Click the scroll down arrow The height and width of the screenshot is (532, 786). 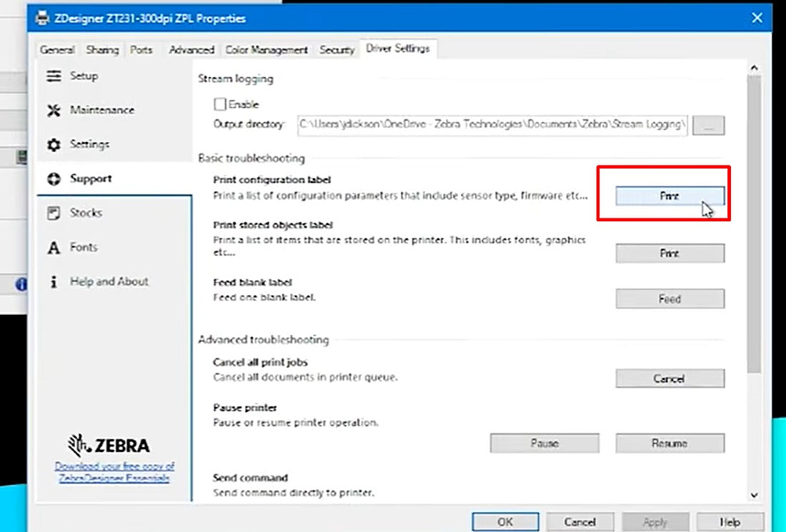[754, 495]
